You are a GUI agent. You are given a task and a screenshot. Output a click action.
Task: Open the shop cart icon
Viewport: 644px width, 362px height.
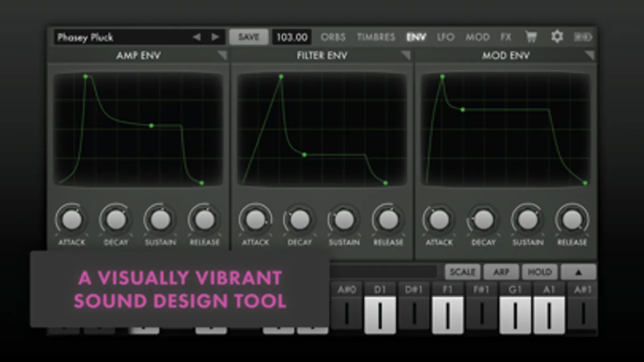(x=531, y=37)
